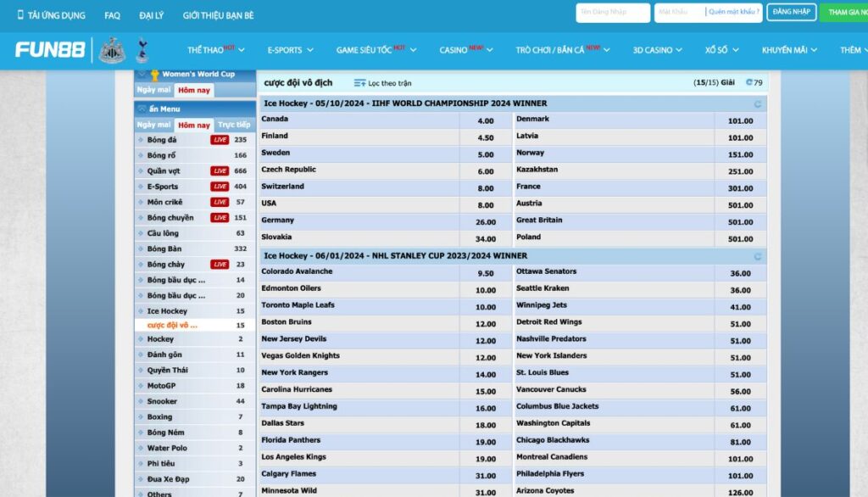Click the 16.00 odds for Tampa Bay Lightning
The width and height of the screenshot is (868, 497).
pyautogui.click(x=486, y=408)
